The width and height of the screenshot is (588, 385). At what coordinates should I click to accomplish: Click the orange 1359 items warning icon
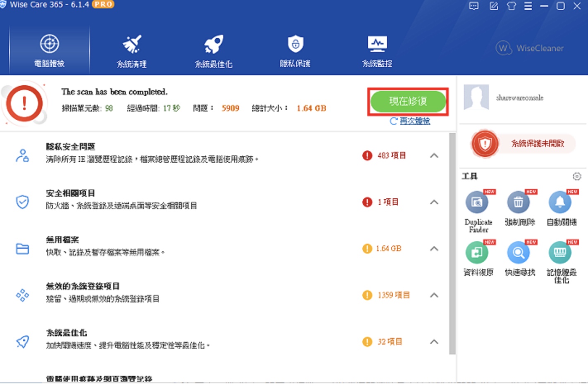click(x=367, y=295)
